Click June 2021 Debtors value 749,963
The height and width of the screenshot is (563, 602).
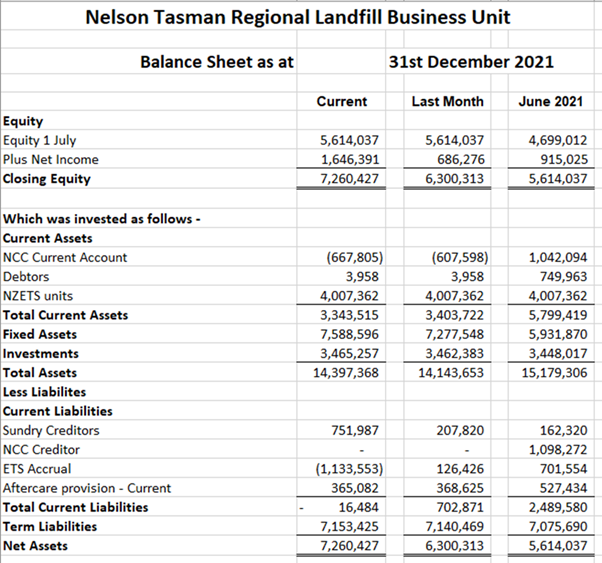564,277
